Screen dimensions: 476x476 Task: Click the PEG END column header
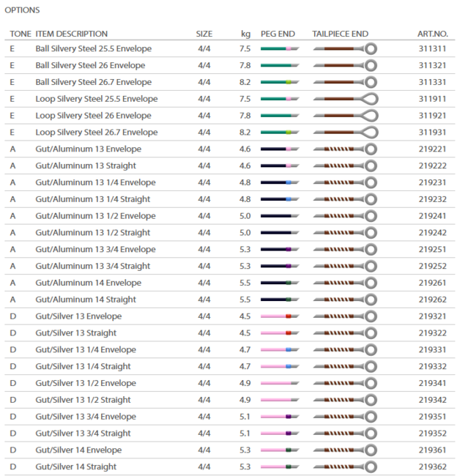278,34
